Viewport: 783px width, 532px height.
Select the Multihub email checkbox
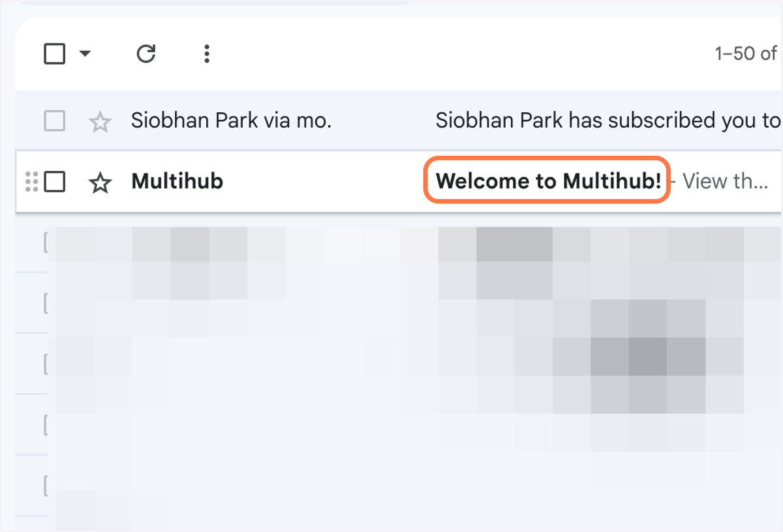54,182
